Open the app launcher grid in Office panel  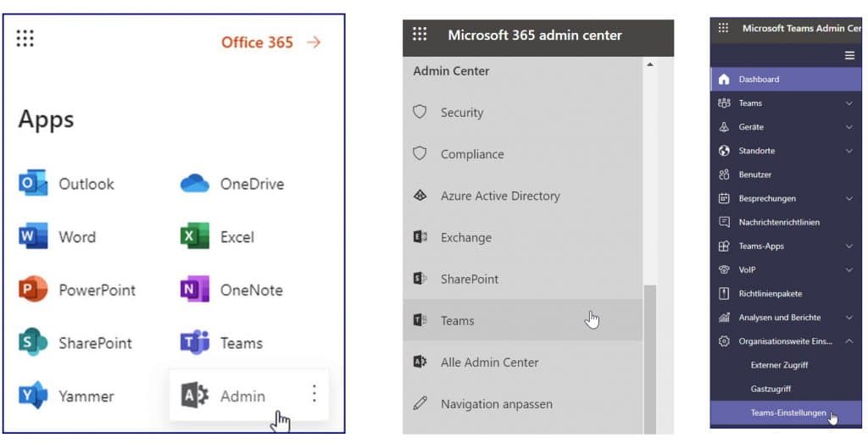coord(25,38)
